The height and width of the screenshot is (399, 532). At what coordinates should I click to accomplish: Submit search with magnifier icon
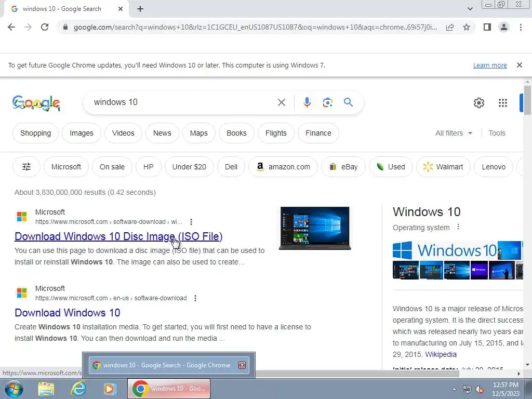coord(349,102)
